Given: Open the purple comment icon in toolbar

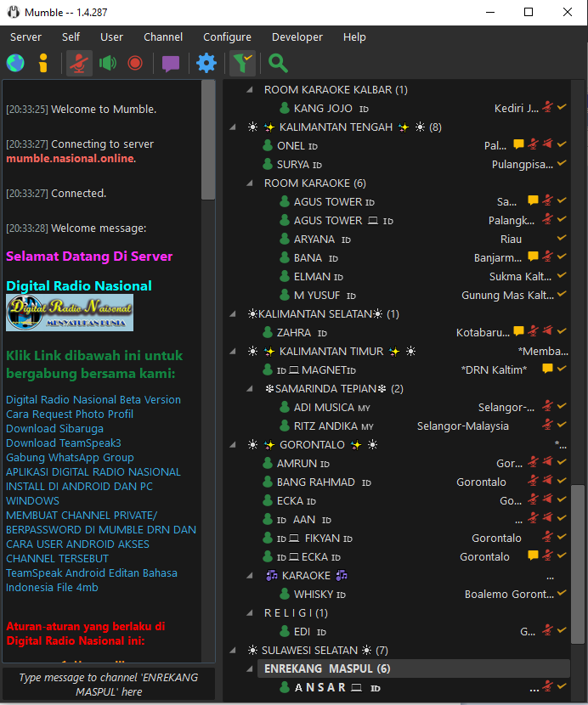Looking at the screenshot, I should tap(171, 63).
